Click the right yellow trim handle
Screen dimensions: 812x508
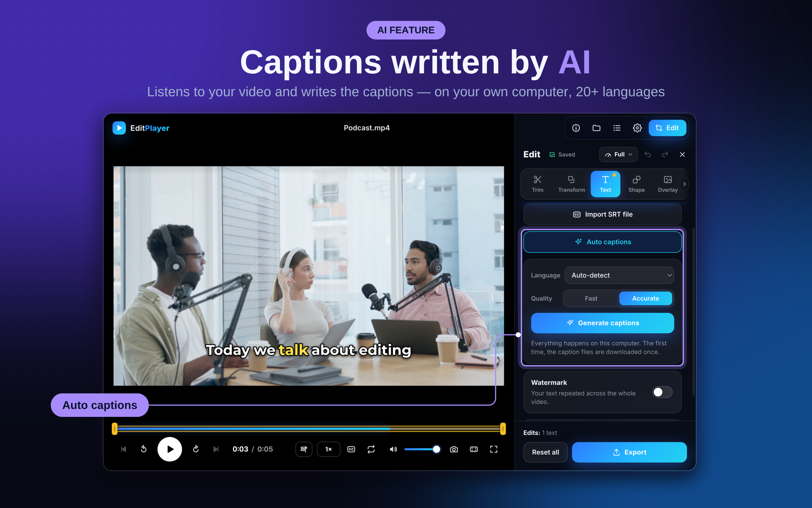pos(503,429)
